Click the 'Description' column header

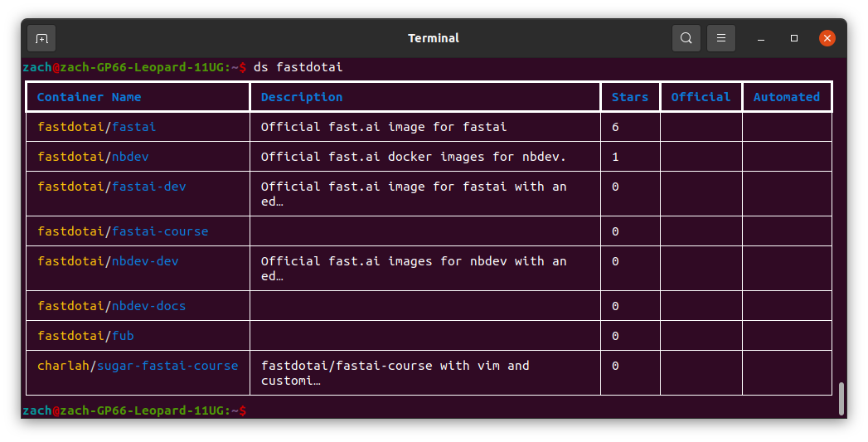tap(302, 97)
